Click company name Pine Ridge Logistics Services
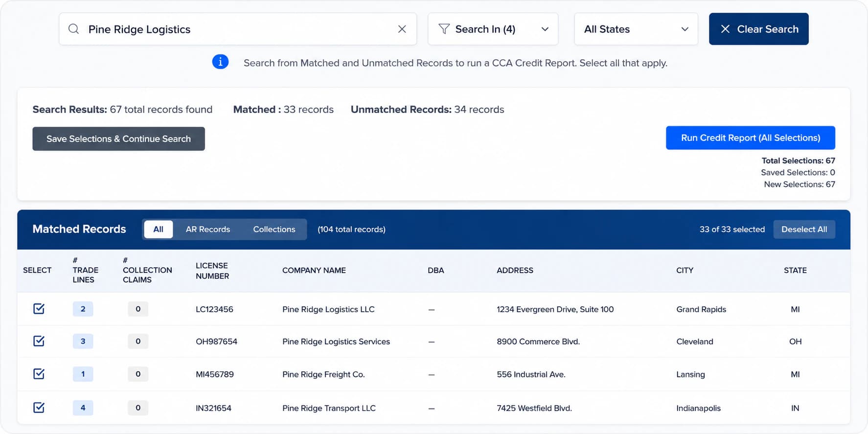868x434 pixels. 336,342
